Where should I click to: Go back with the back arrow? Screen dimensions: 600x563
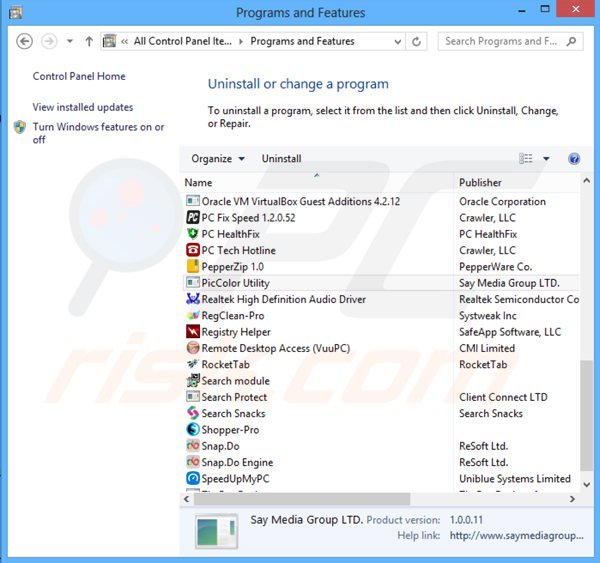tap(24, 41)
